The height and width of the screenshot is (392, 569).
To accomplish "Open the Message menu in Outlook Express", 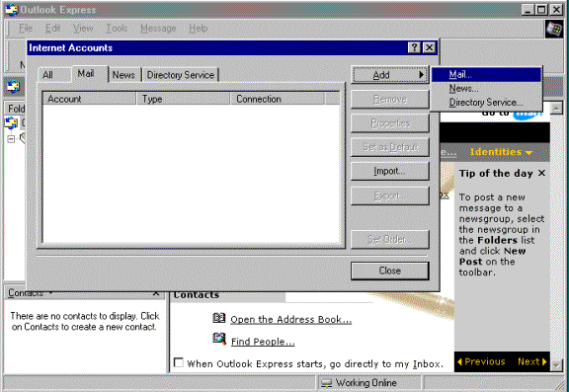I will (x=158, y=29).
